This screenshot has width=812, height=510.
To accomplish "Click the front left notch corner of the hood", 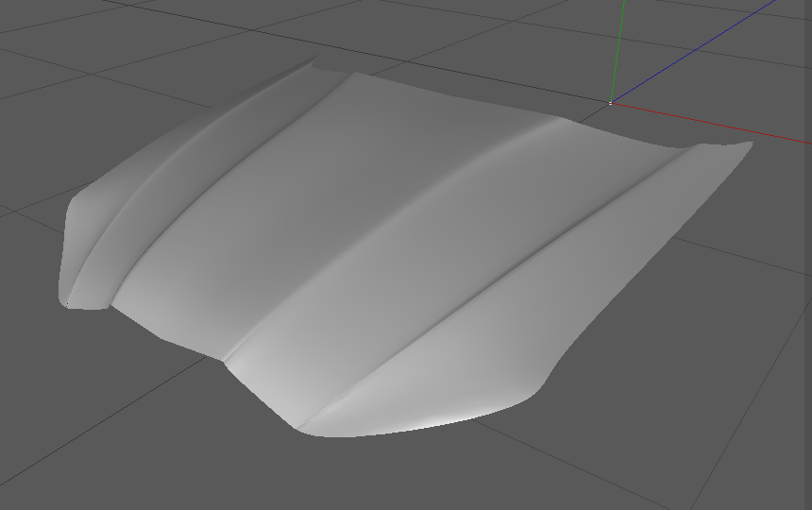I will click(223, 359).
